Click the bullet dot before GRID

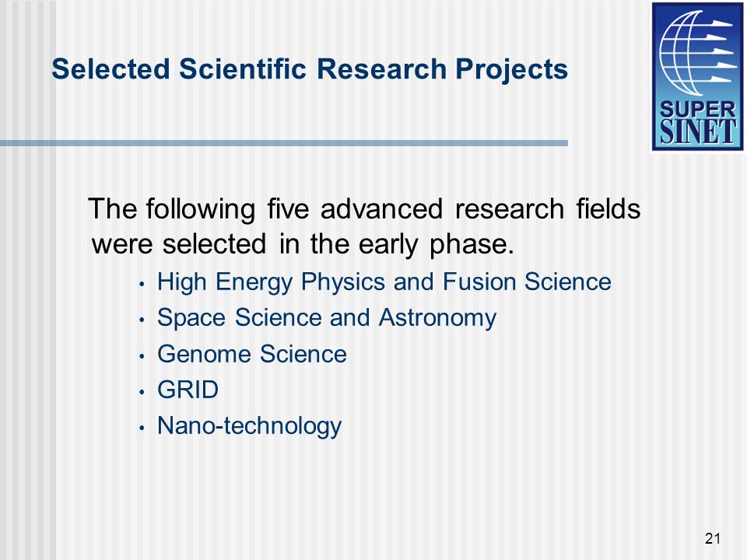(142, 392)
